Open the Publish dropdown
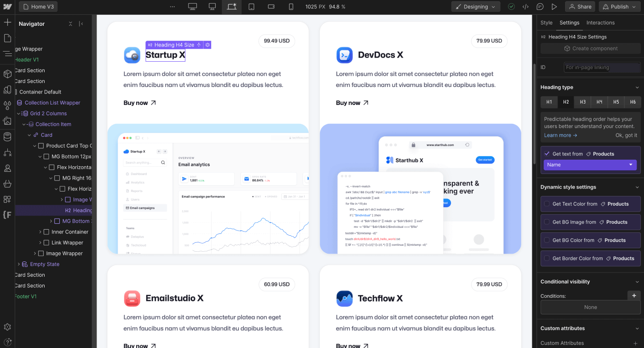644x348 pixels. (619, 7)
